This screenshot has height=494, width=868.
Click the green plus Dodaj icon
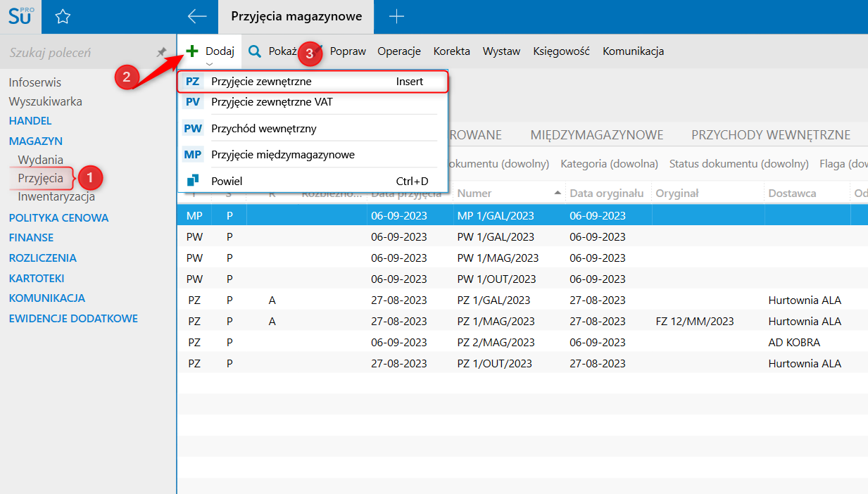coord(192,51)
